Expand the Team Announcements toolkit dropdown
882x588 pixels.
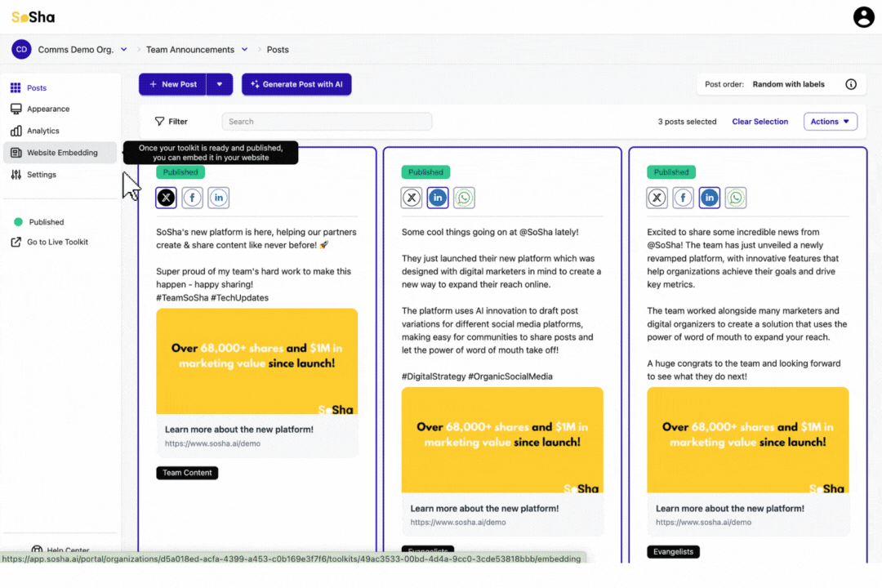pos(245,50)
